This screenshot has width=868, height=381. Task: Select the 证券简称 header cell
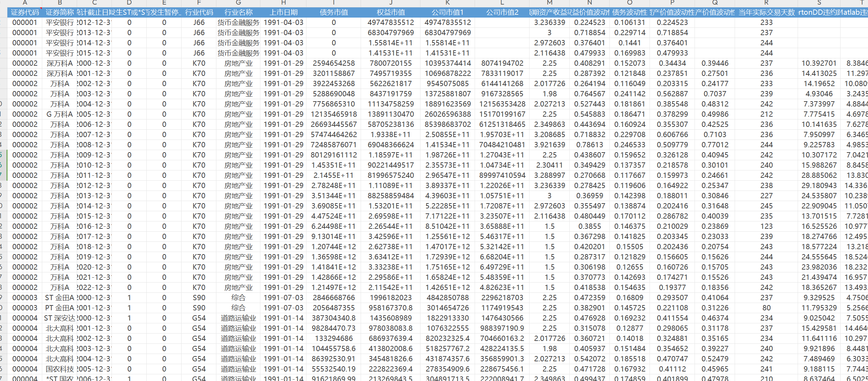click(x=59, y=12)
